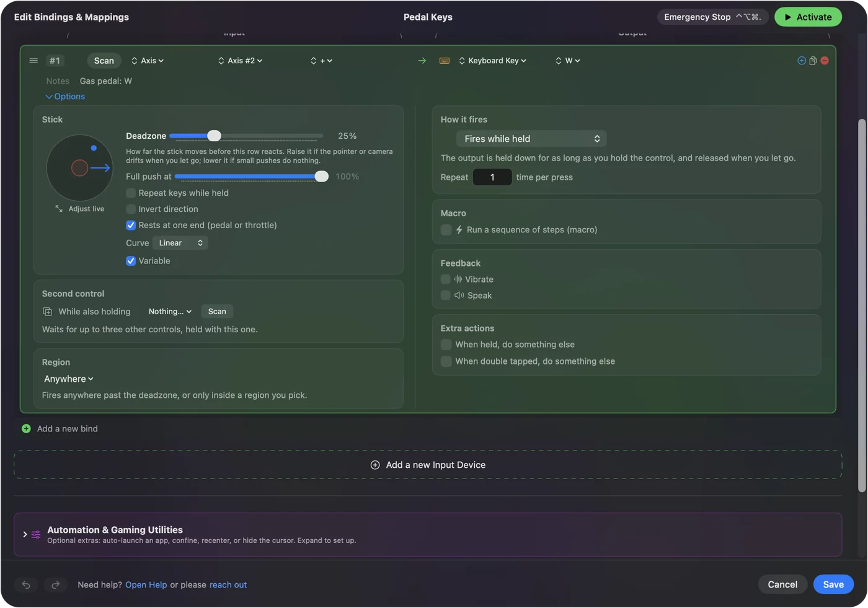Uncheck Rests at one end (pedal or throttle)

click(131, 225)
